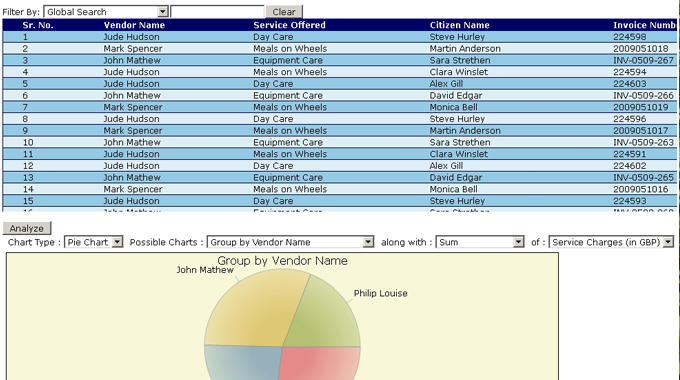Open the Sum aggregate dropdown
The width and height of the screenshot is (680, 380).
480,242
